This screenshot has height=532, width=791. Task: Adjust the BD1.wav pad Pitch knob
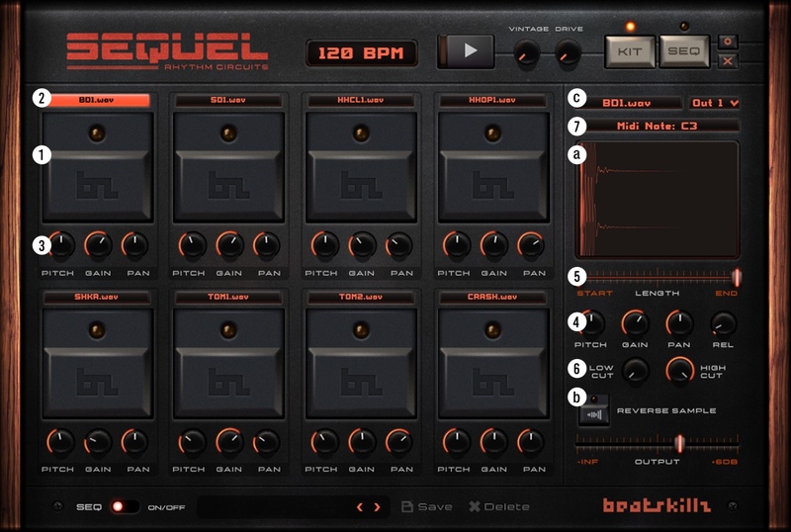(61, 245)
